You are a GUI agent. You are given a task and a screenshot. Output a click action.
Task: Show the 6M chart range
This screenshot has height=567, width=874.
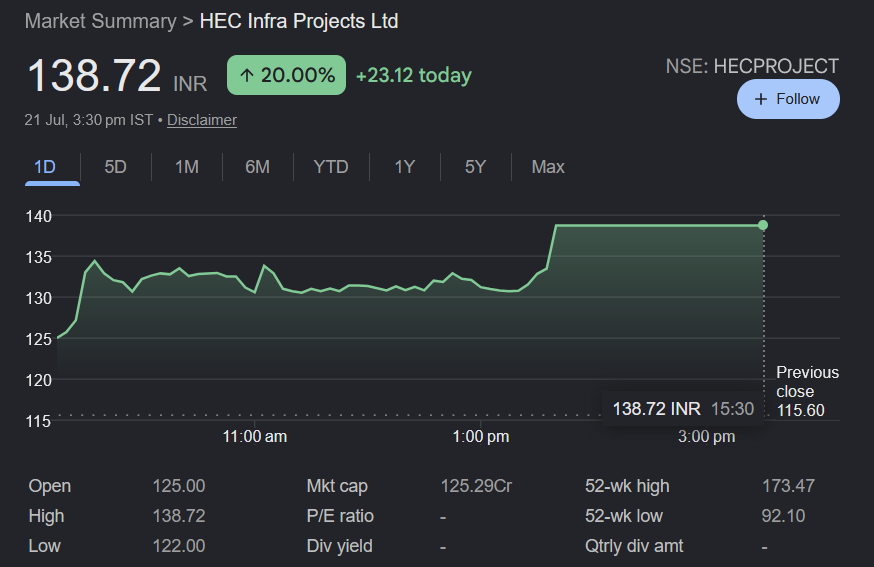258,167
